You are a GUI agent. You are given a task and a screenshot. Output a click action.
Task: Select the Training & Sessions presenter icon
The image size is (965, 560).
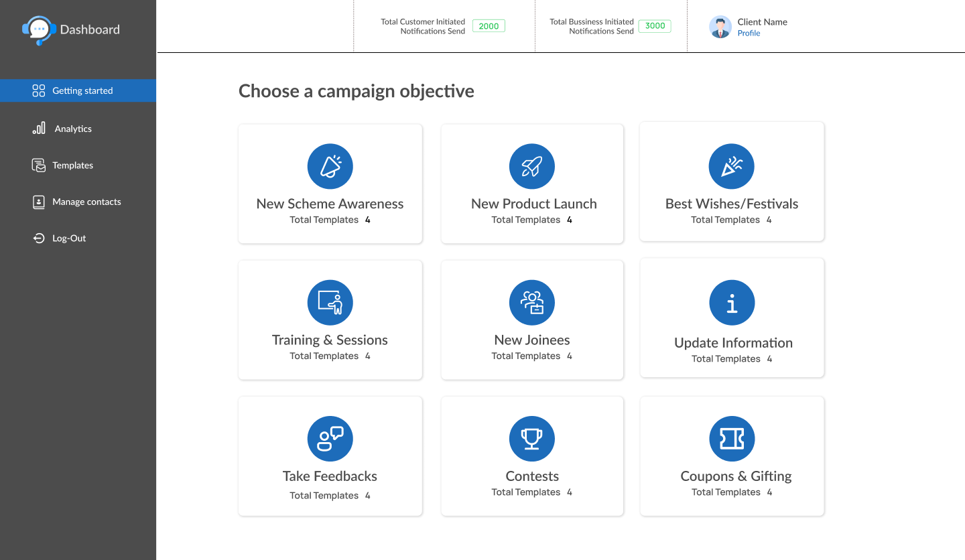(330, 303)
